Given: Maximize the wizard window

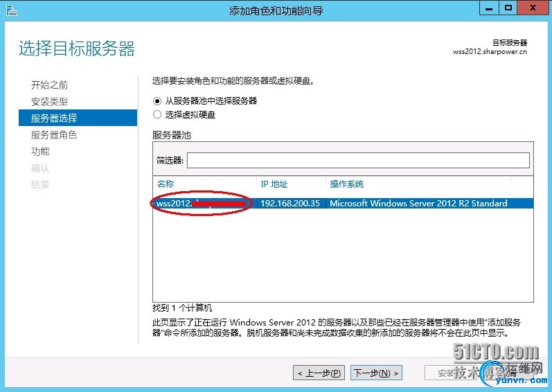Looking at the screenshot, I should click(508, 8).
